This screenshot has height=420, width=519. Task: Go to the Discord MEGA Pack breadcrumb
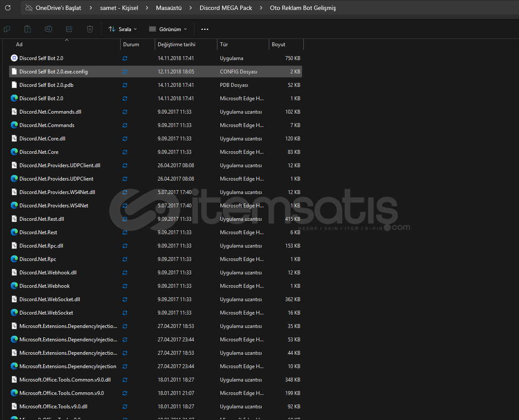click(226, 8)
